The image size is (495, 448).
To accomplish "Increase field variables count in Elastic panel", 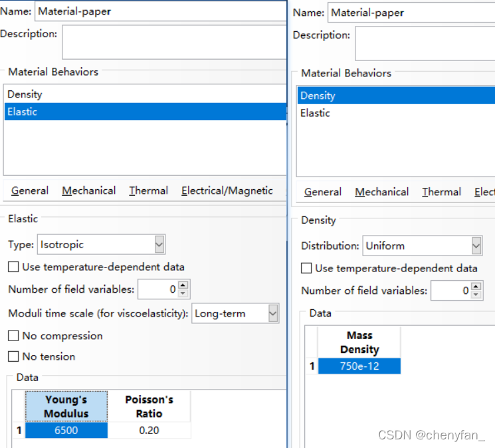I will [x=183, y=285].
